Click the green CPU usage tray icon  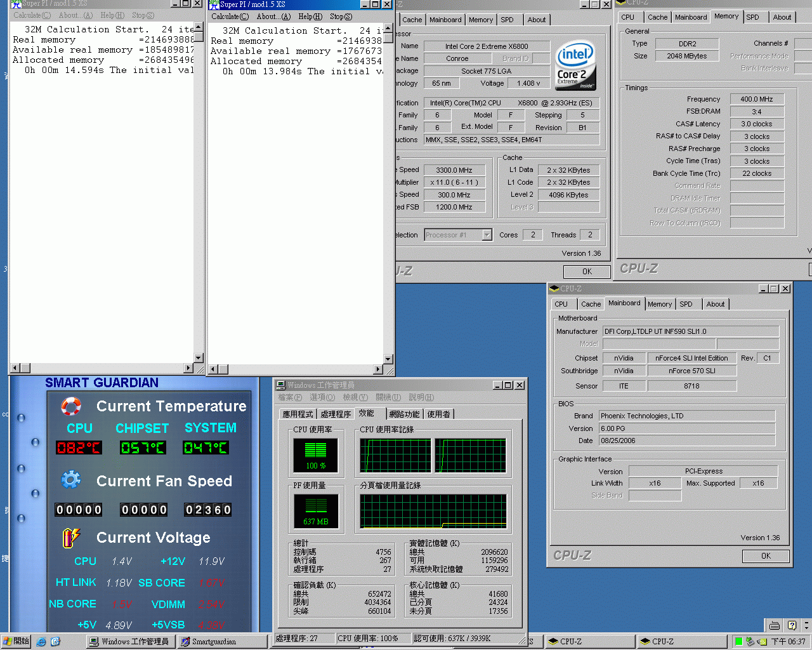pyautogui.click(x=738, y=642)
